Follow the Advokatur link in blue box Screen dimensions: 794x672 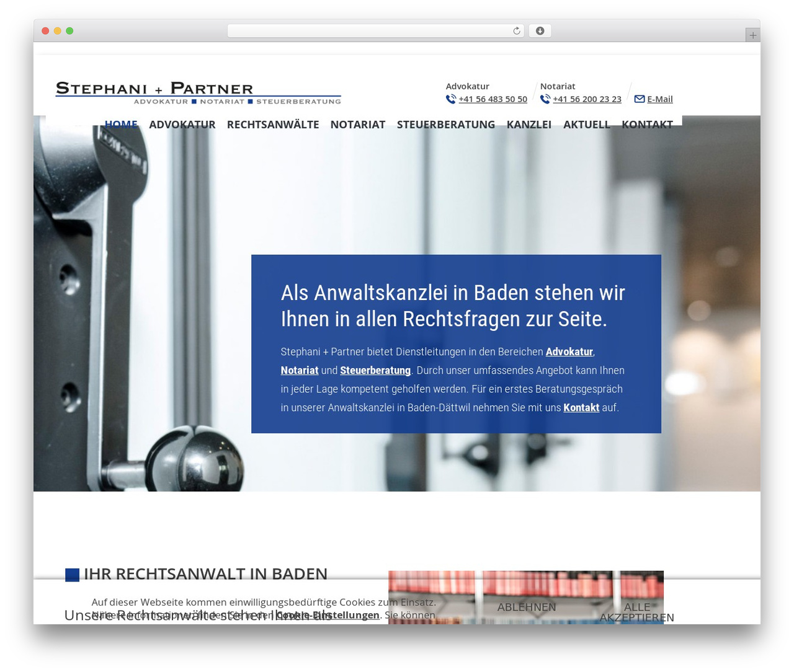tap(569, 351)
